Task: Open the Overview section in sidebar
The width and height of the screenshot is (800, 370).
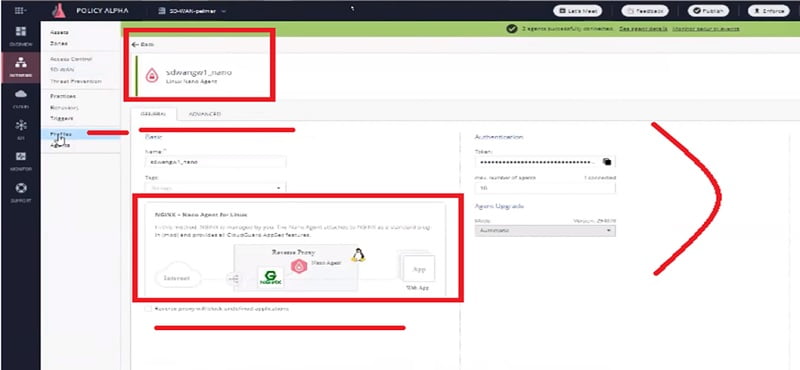Action: [20, 36]
